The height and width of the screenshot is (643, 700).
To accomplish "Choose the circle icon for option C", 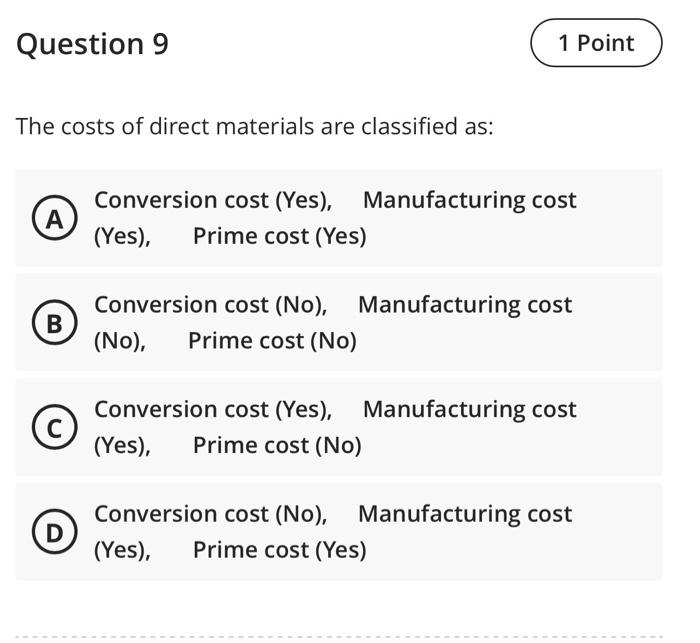I will point(56,428).
